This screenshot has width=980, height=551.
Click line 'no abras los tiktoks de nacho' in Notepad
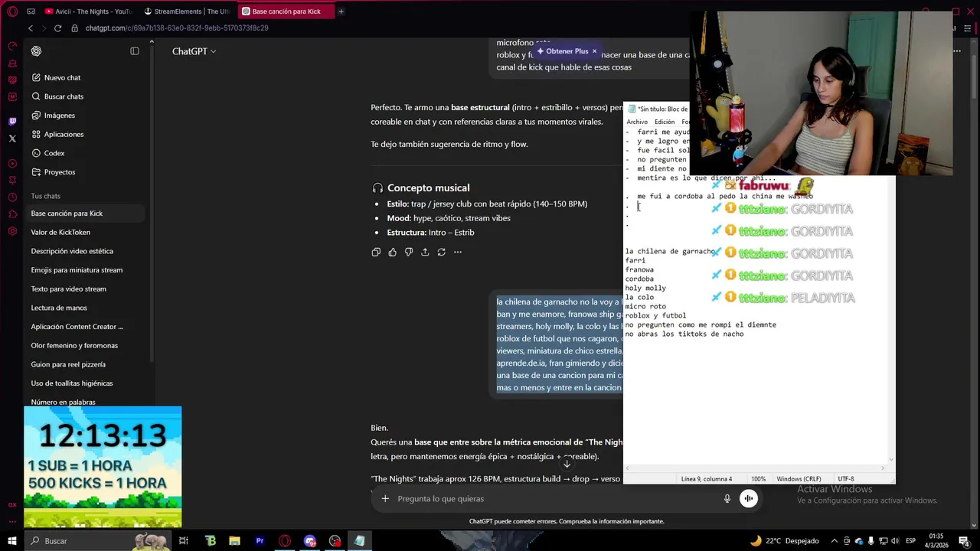[684, 334]
